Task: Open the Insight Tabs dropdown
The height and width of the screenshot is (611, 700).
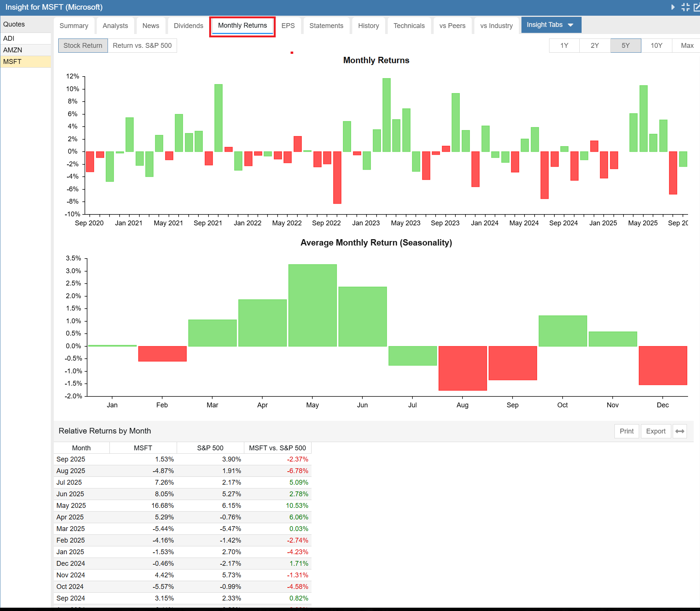Action: click(551, 25)
